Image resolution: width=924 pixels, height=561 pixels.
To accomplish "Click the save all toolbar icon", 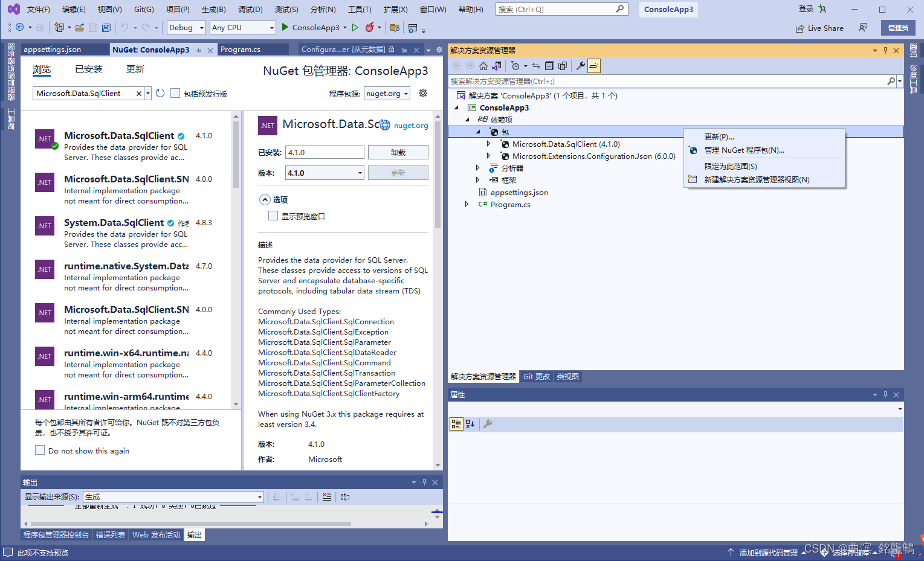I will click(x=106, y=27).
